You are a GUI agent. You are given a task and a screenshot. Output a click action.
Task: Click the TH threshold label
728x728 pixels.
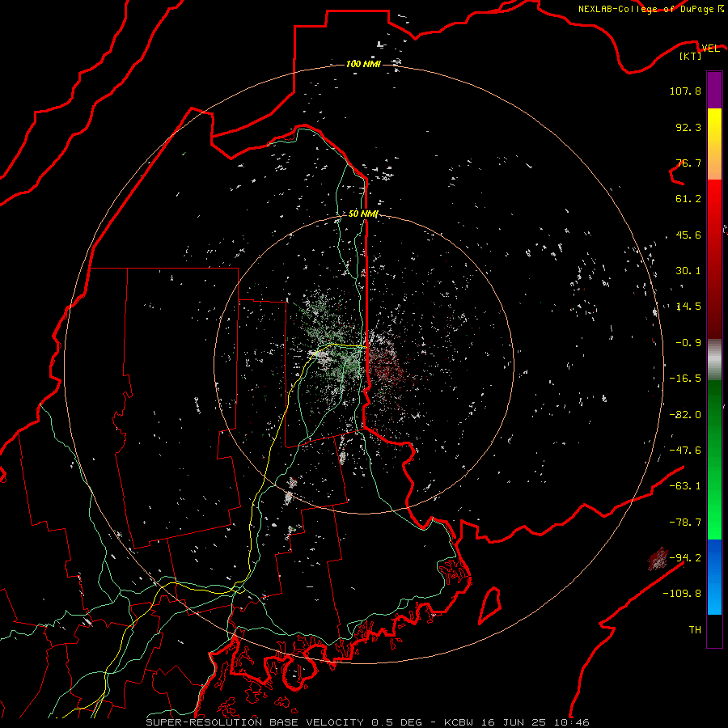pos(695,630)
